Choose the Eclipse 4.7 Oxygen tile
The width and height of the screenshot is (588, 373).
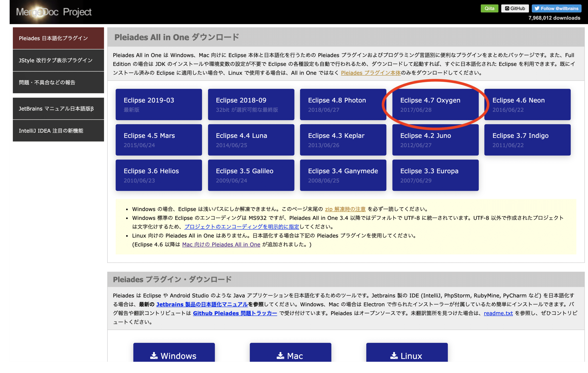click(x=435, y=104)
